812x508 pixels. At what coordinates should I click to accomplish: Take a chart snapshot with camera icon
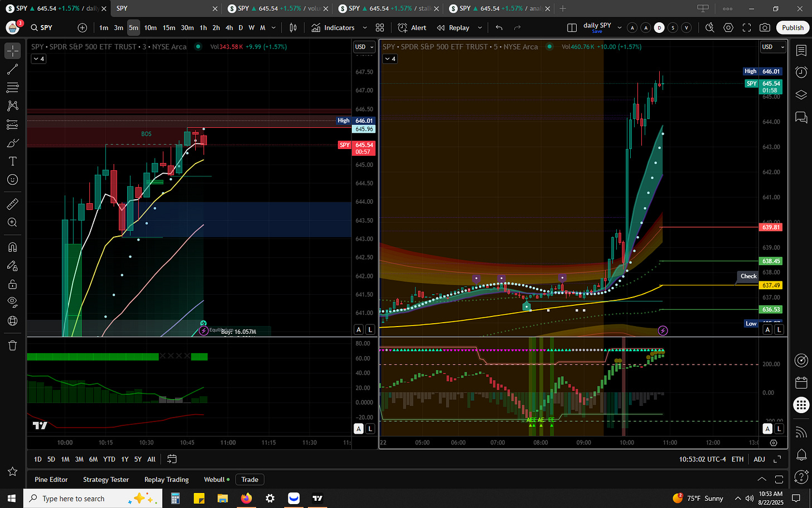(765, 28)
